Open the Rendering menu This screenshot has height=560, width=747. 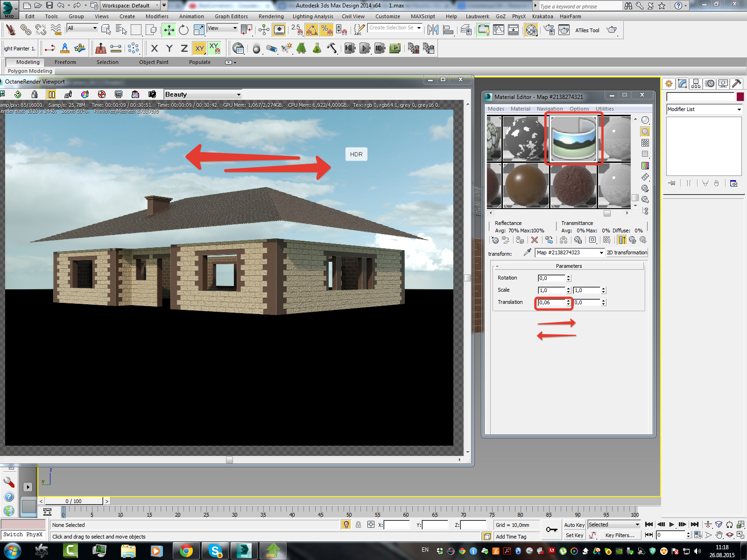tap(271, 16)
